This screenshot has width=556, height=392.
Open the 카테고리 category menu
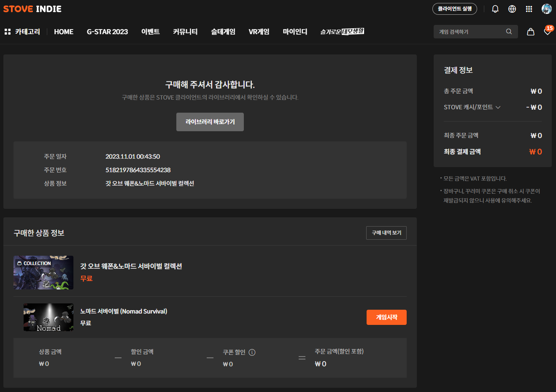(x=22, y=32)
